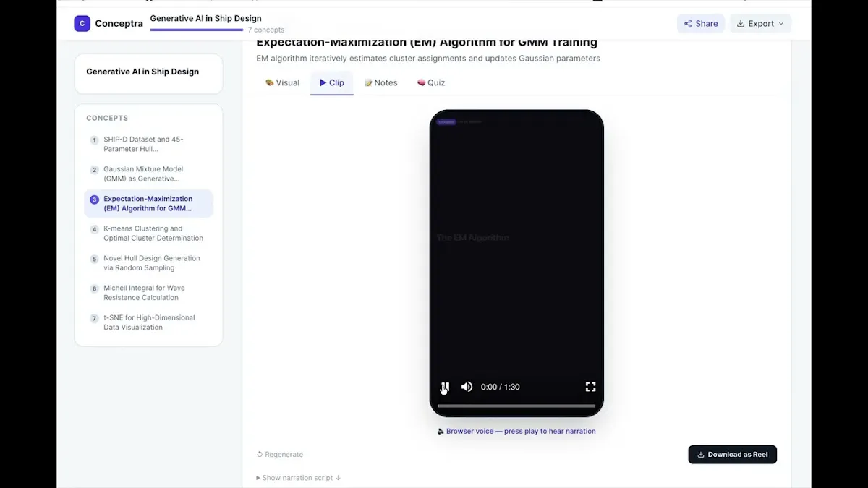The width and height of the screenshot is (868, 488).
Task: Open the Quiz tab
Action: 431,82
